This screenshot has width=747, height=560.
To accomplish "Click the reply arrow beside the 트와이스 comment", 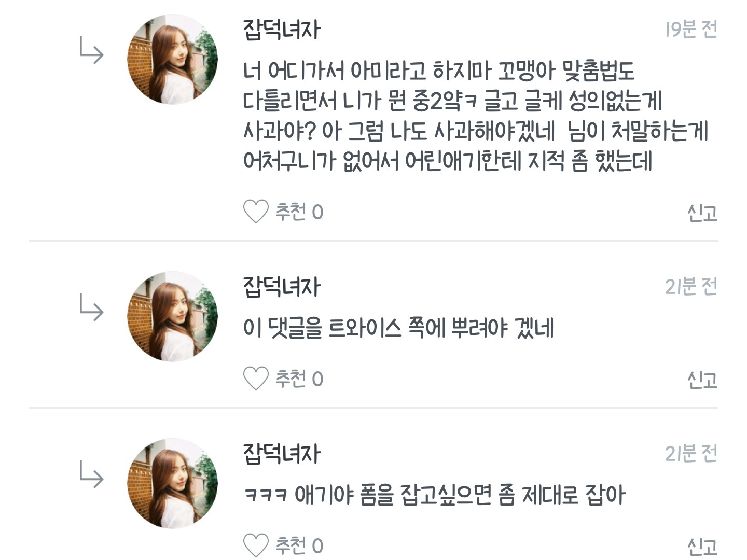I will 91,307.
